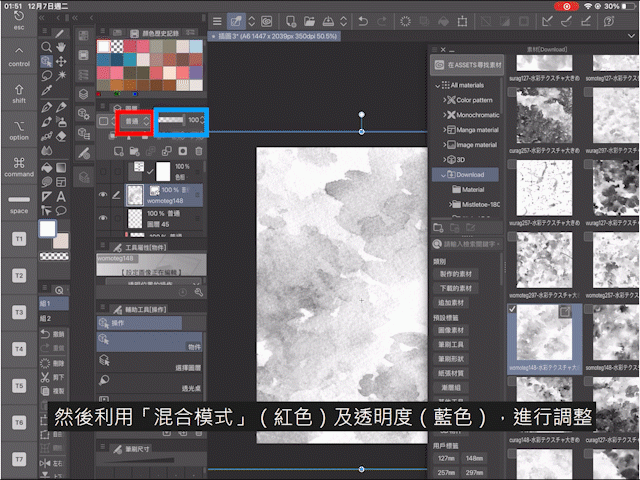Screen dimensions: 640x480
Task: Toggle the control modifier key
Action: (x=19, y=56)
